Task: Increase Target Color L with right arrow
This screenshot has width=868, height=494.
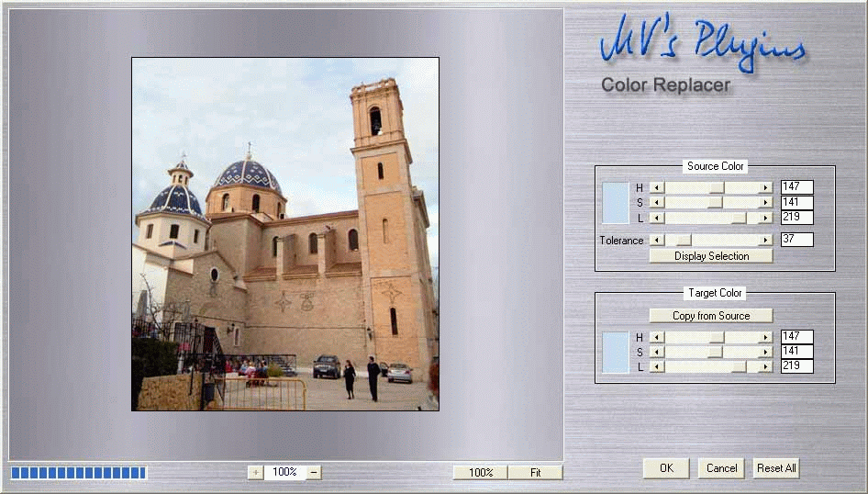Action: [x=765, y=366]
